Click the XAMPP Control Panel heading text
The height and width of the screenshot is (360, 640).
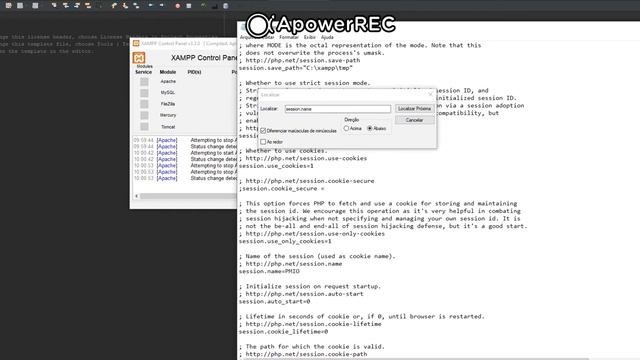pos(204,58)
